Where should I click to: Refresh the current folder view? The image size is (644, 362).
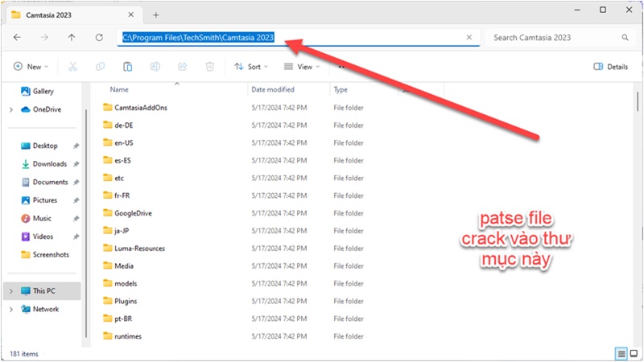(99, 38)
